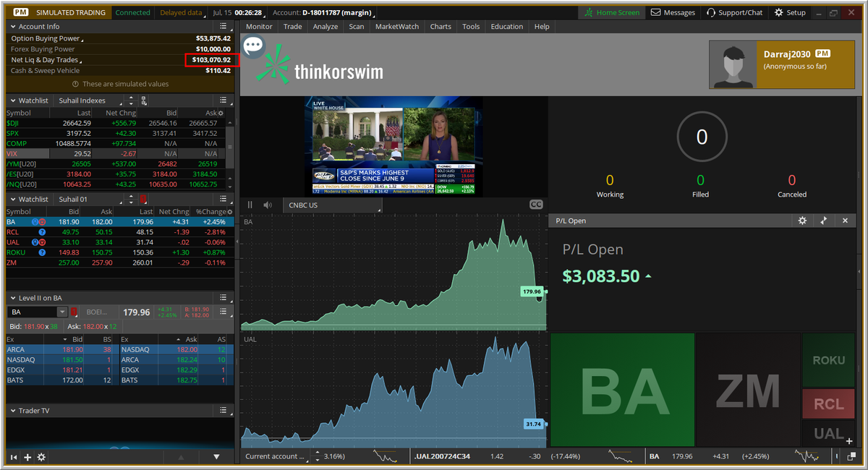
Task: Open list menu icon in BA quote row
Action: coord(224,312)
